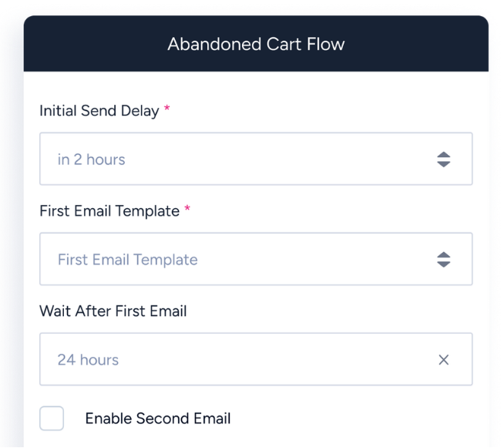The image size is (504, 448).
Task: Click the red asterisk beside Initial Send Delay
Action: 166,108
